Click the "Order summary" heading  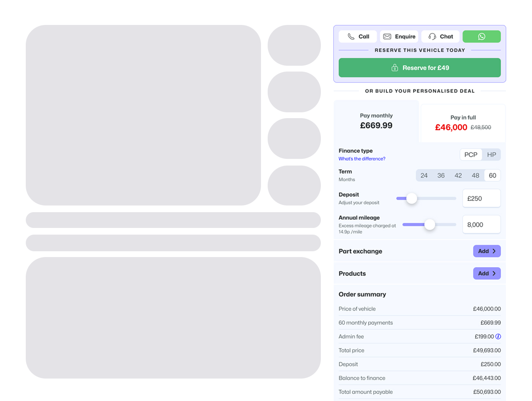click(x=362, y=295)
